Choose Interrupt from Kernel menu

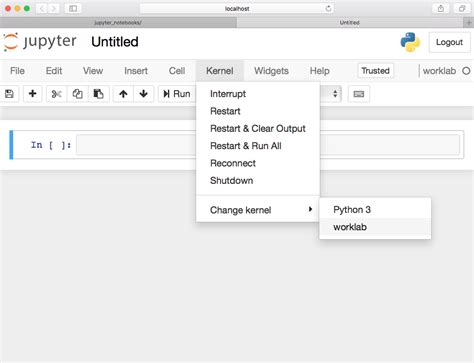coord(258,94)
